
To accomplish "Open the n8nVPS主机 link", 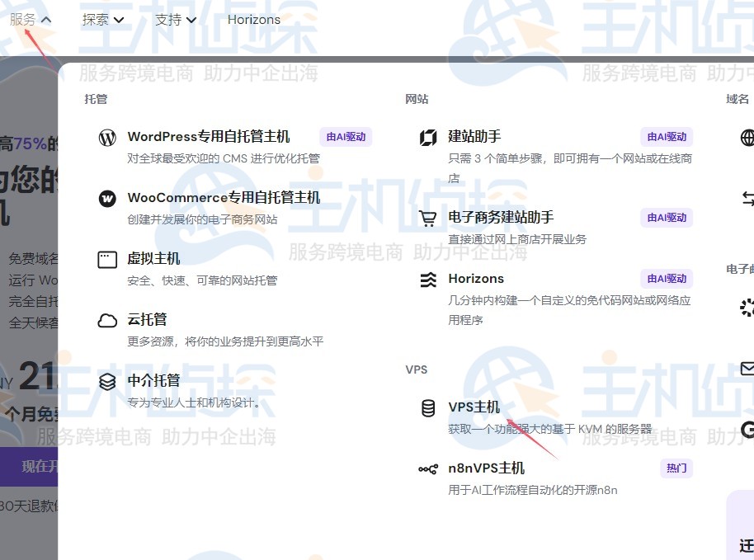I will [486, 468].
